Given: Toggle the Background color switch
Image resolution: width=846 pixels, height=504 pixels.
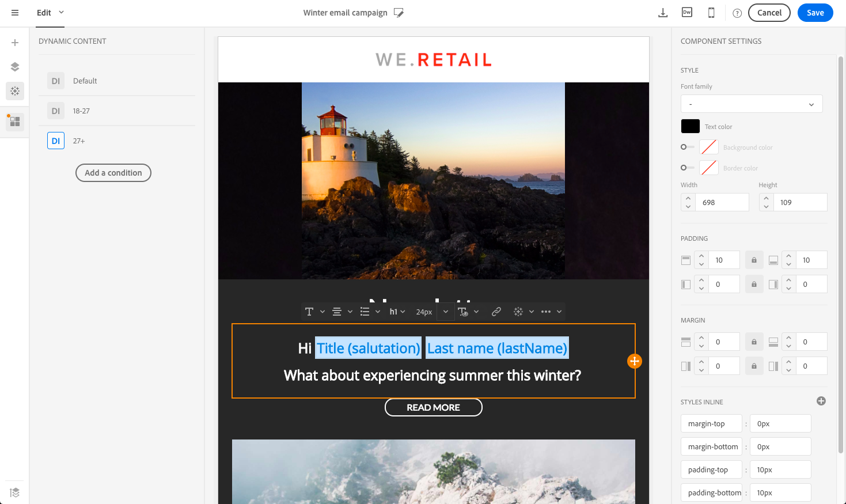Looking at the screenshot, I should (x=687, y=147).
